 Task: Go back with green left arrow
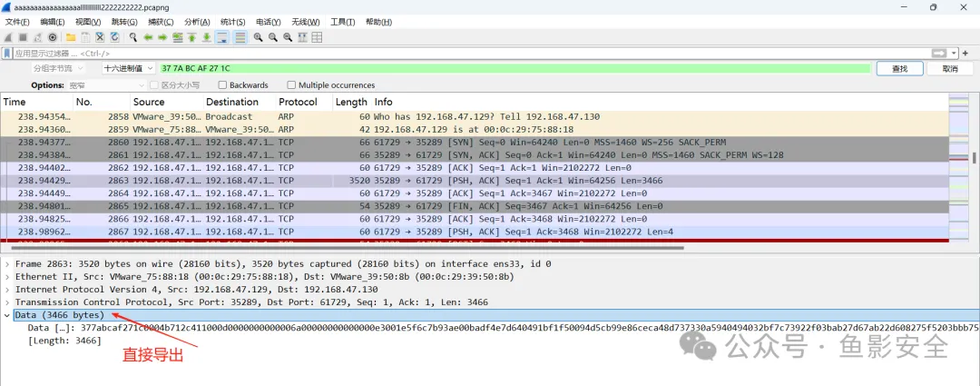[148, 37]
